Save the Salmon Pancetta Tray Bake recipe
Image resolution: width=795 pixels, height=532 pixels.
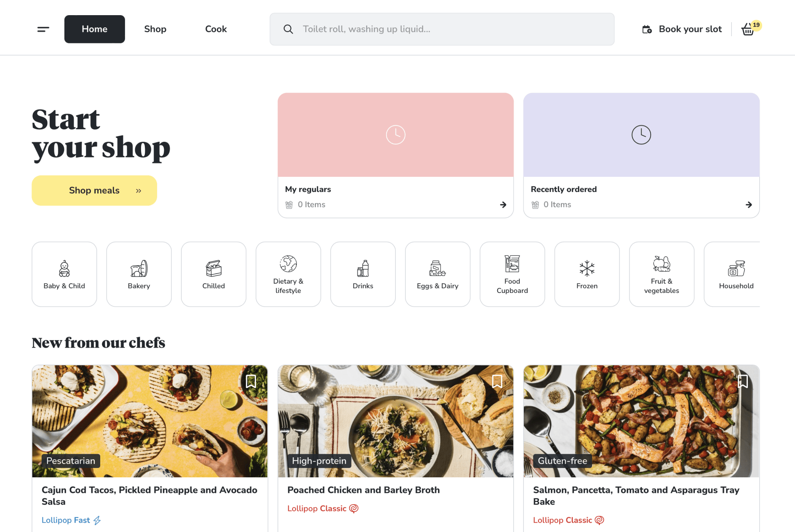pyautogui.click(x=743, y=381)
